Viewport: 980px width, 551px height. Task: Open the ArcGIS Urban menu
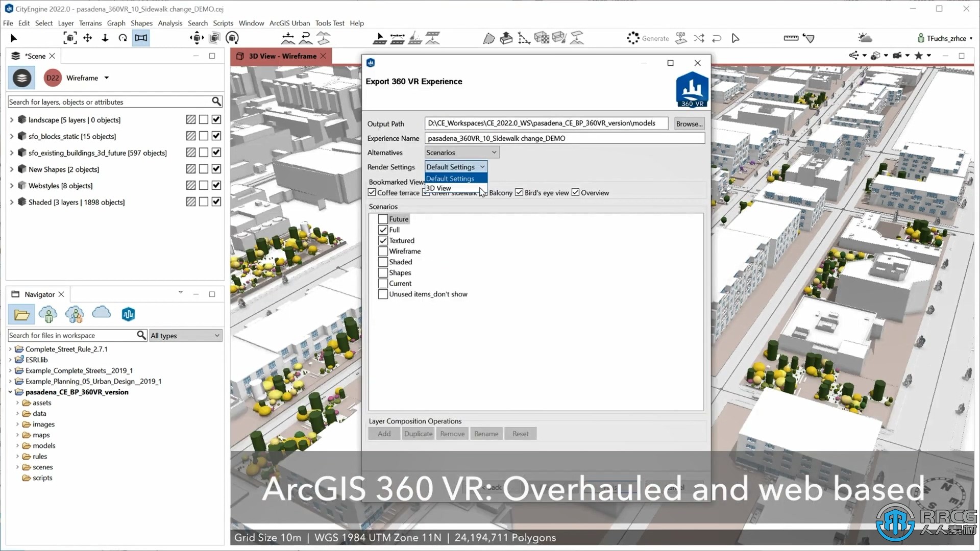[289, 23]
